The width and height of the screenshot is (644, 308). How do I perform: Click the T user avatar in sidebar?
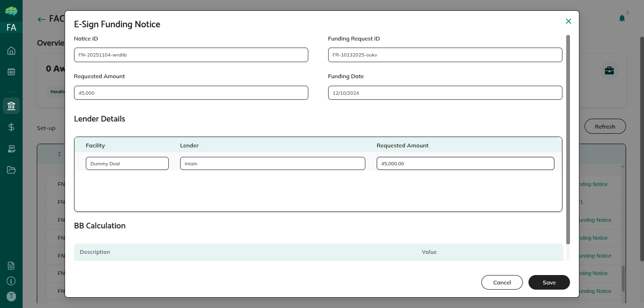[x=11, y=296]
